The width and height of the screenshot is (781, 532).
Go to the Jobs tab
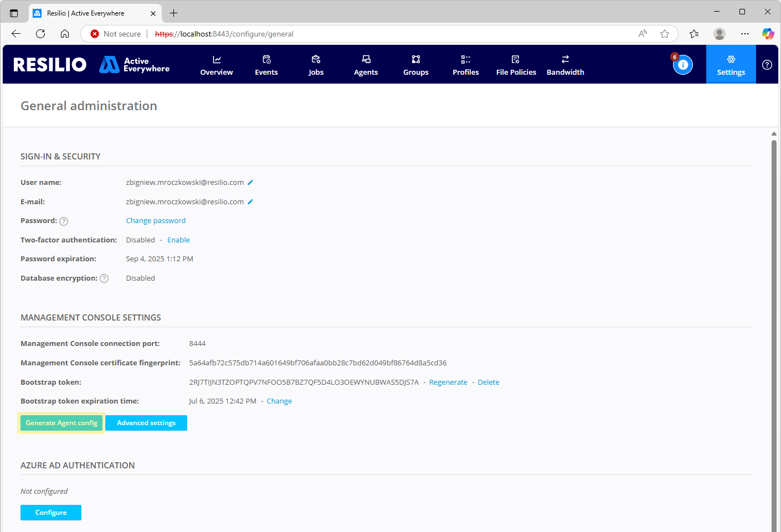(316, 65)
